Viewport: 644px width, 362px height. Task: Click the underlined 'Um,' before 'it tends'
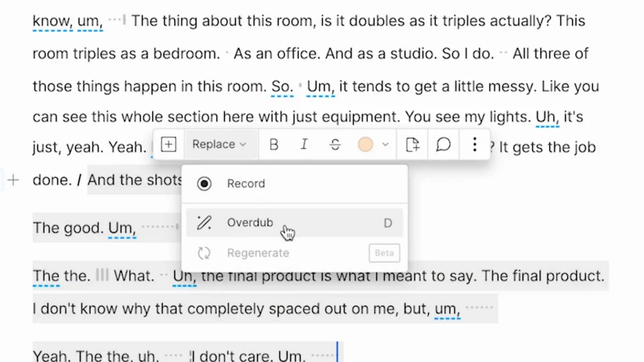pyautogui.click(x=321, y=86)
